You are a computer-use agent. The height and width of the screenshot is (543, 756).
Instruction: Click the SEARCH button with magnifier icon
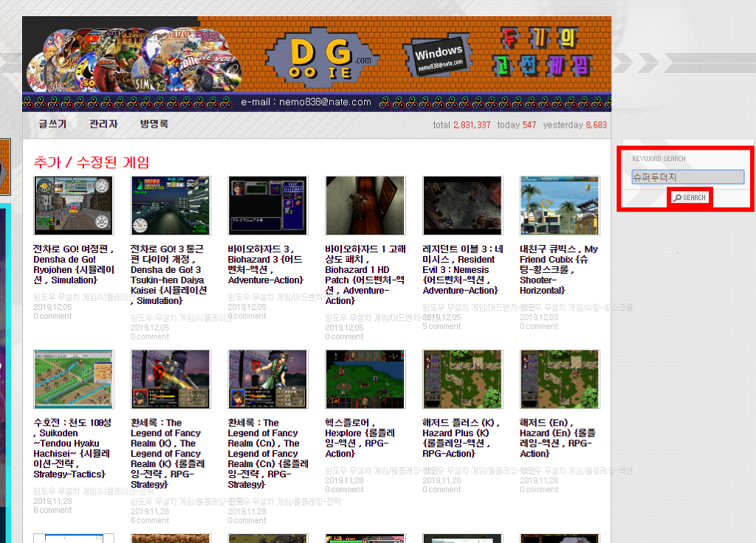690,198
